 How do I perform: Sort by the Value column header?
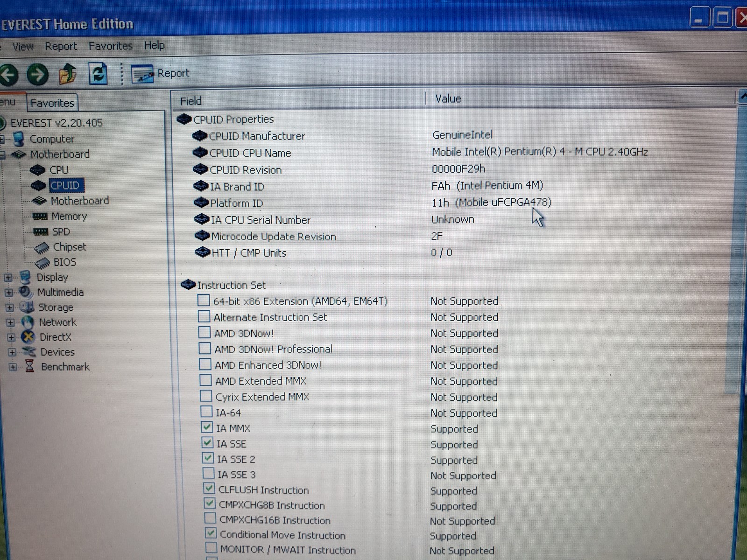(x=581, y=98)
